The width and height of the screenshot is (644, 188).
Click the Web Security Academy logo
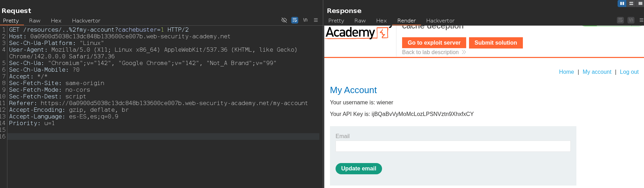pyautogui.click(x=357, y=33)
